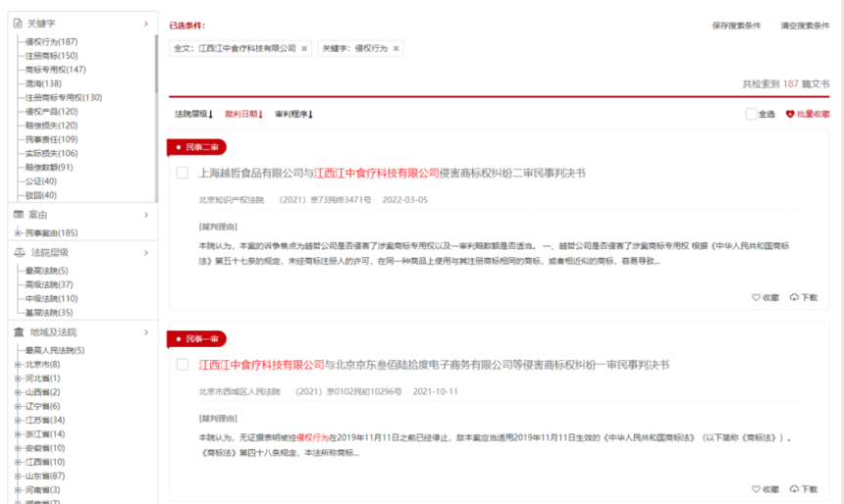Filter by keyword 侵权产品(120)

point(52,112)
